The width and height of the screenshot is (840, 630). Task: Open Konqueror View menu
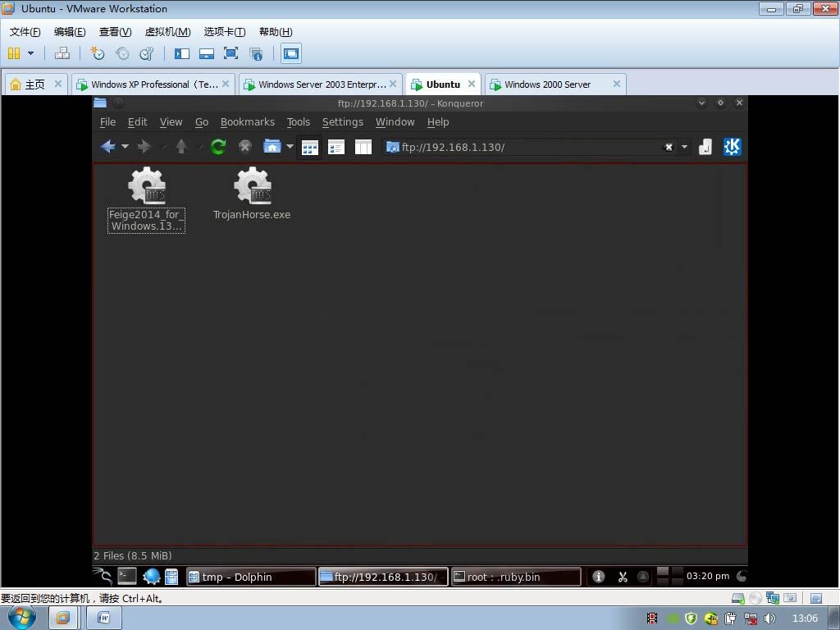(171, 122)
